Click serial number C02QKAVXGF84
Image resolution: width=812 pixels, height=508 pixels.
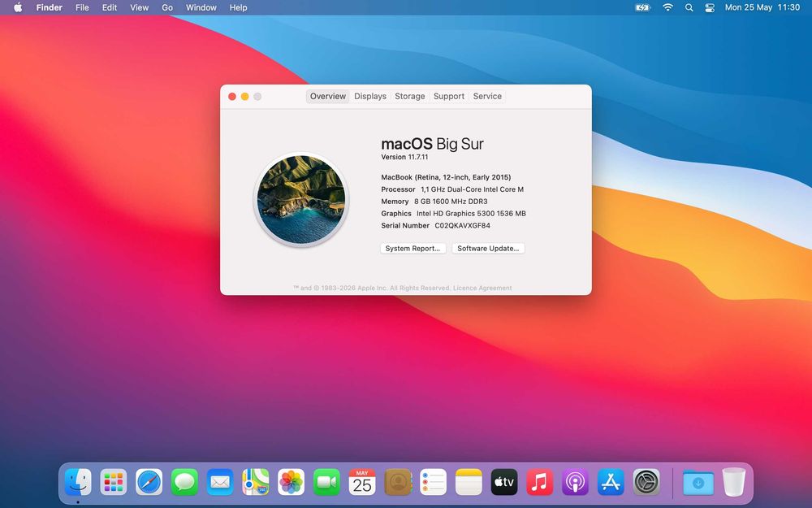click(x=463, y=225)
